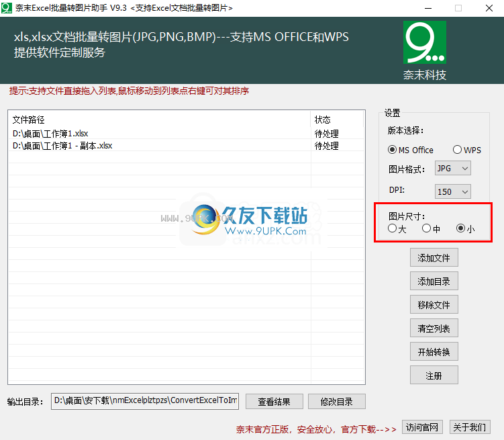
Task: Choose large (大) image size
Action: tap(397, 228)
